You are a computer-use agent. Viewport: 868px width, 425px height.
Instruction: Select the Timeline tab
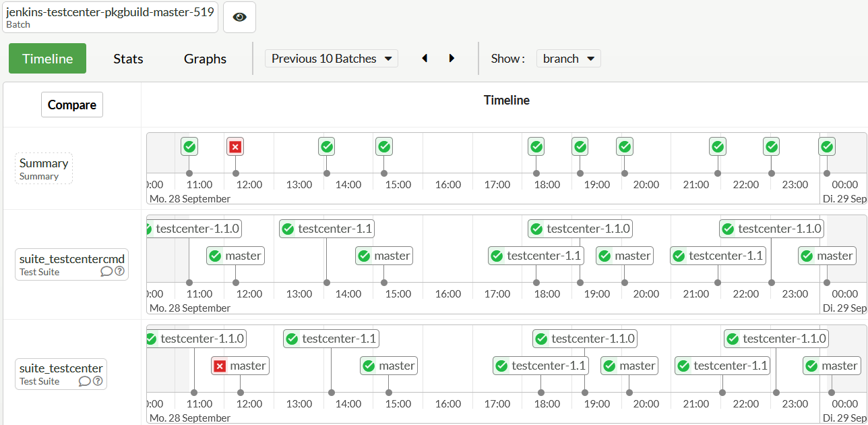click(x=47, y=59)
